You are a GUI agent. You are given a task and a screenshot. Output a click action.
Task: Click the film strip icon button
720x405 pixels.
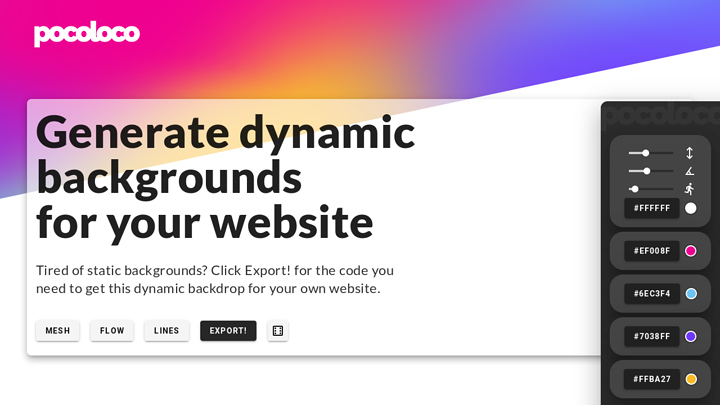[x=278, y=331]
